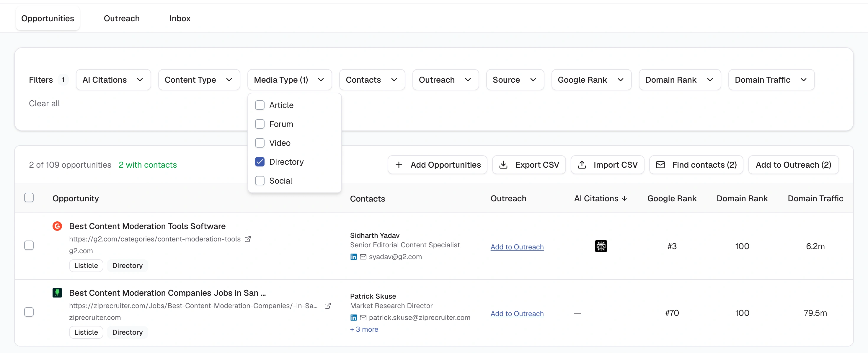Click the 2 with contacts link
868x353 pixels.
pyautogui.click(x=147, y=165)
